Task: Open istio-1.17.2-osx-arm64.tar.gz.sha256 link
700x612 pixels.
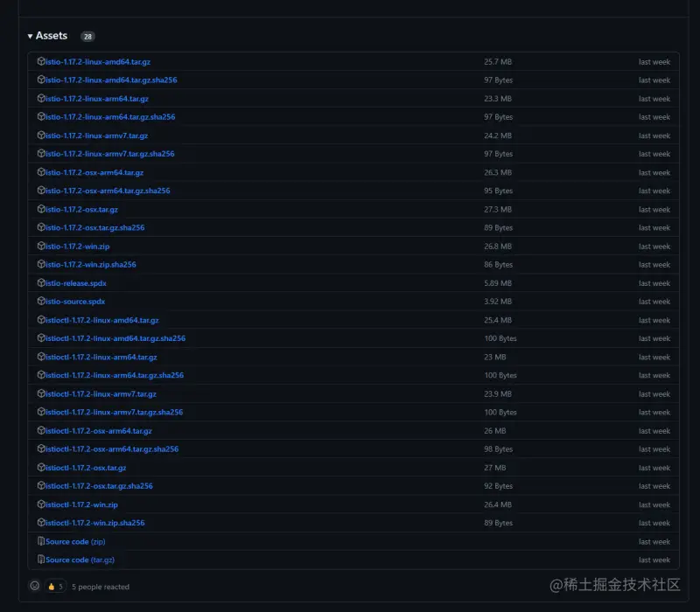Action: [x=108, y=191]
